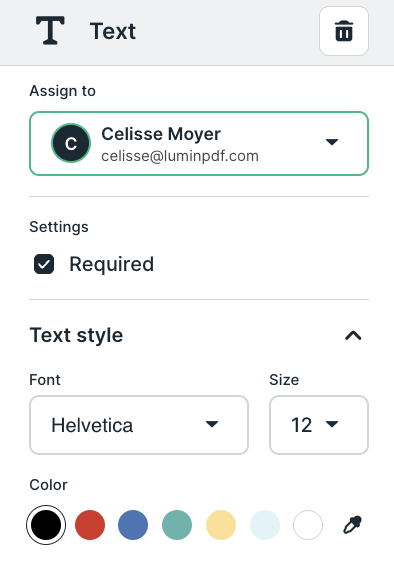
Task: Pick a custom color with eyedropper
Action: 352,525
